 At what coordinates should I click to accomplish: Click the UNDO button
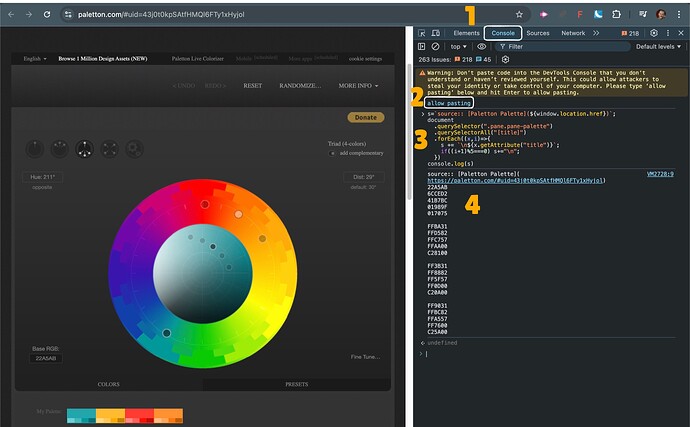click(184, 85)
